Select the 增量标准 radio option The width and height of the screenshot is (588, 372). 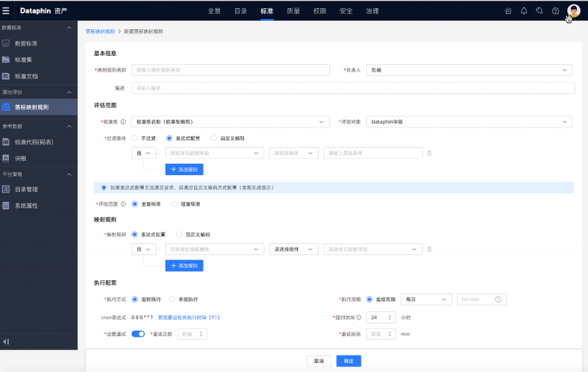(x=174, y=204)
